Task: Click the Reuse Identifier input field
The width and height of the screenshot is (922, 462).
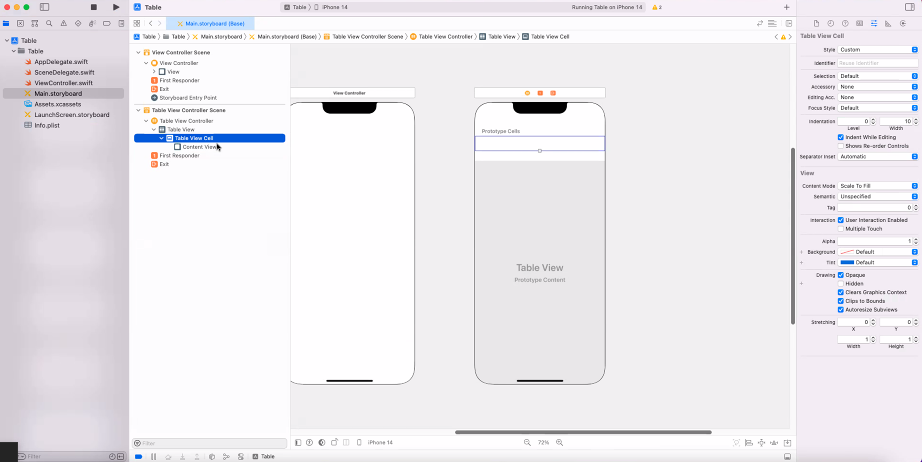Action: pos(877,63)
